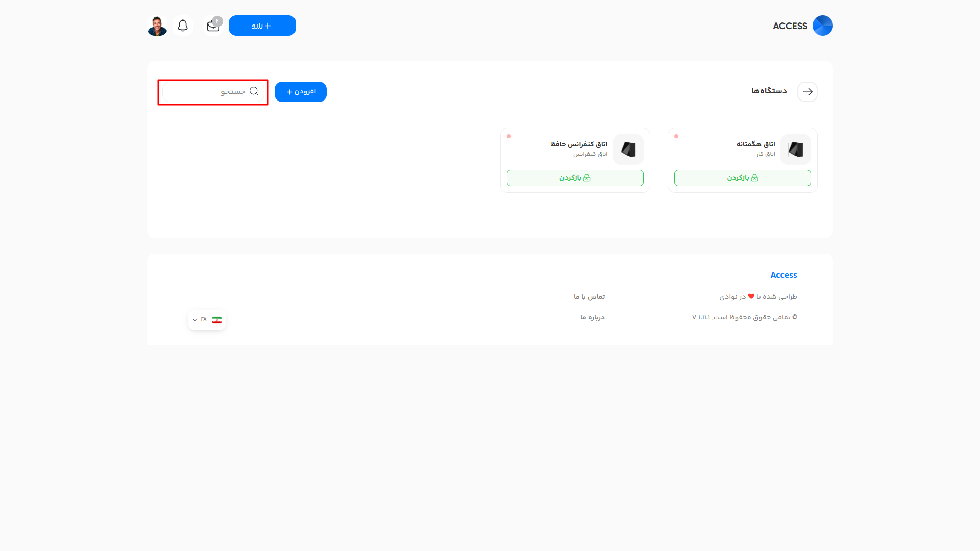Open the user profile avatar
Viewport: 980px width, 551px height.
[157, 26]
